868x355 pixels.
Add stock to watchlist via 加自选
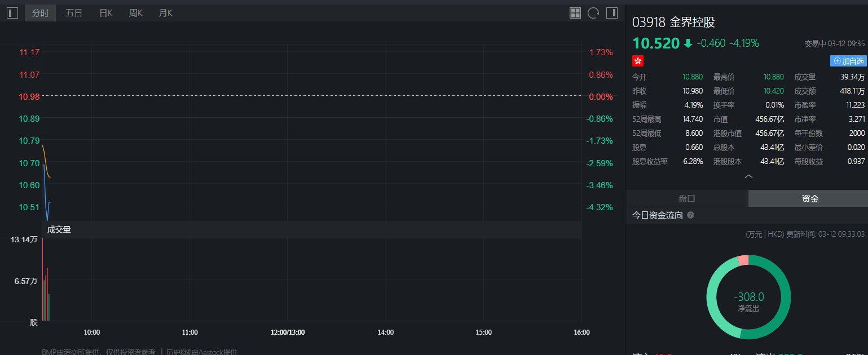pos(848,61)
